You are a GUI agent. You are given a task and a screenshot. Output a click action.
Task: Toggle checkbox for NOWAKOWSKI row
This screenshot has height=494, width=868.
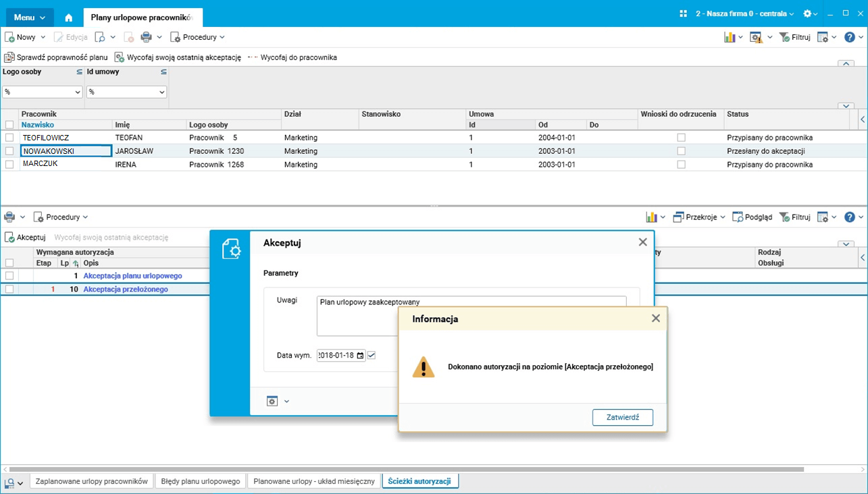9,151
